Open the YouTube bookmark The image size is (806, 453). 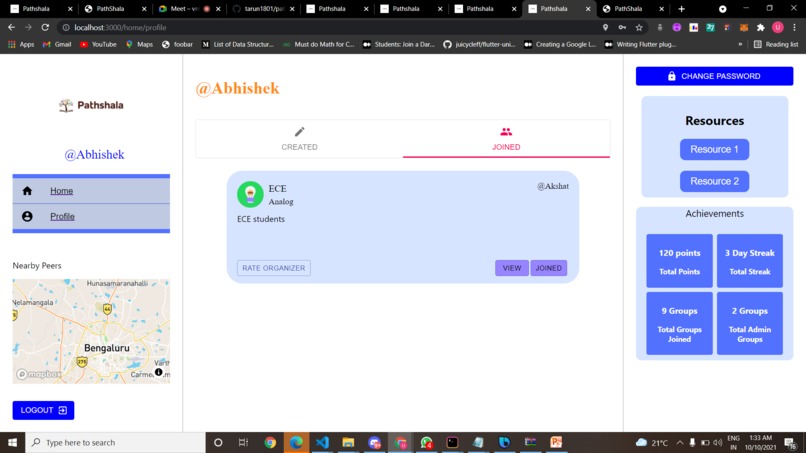98,44
